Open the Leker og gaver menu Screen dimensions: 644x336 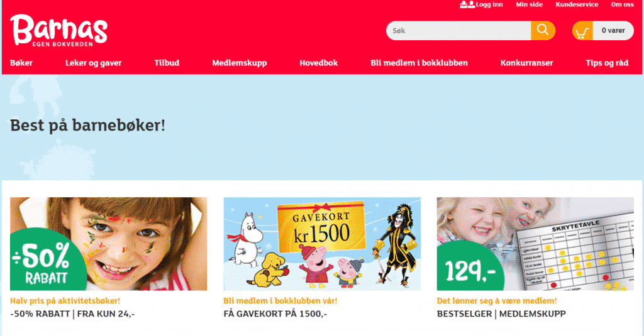(x=93, y=63)
